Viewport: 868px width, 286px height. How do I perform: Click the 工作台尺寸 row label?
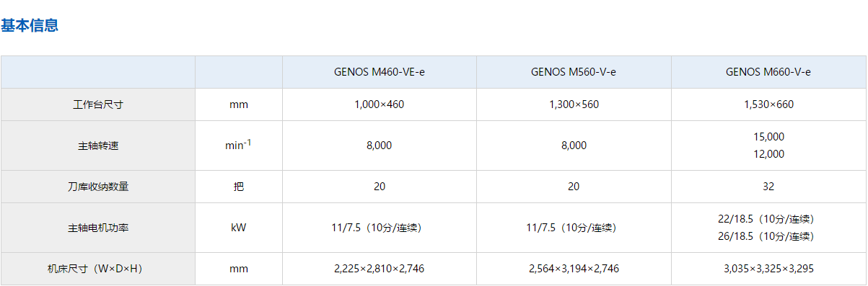click(98, 104)
